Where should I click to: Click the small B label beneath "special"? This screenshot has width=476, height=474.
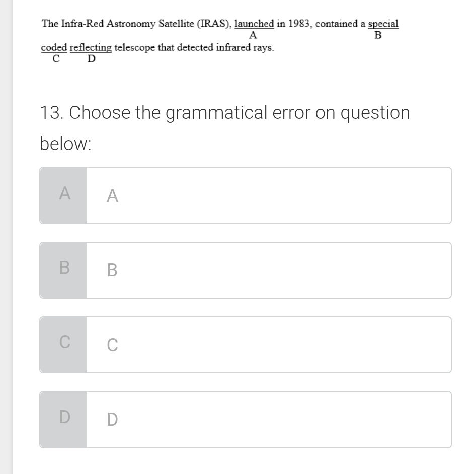pyautogui.click(x=378, y=35)
